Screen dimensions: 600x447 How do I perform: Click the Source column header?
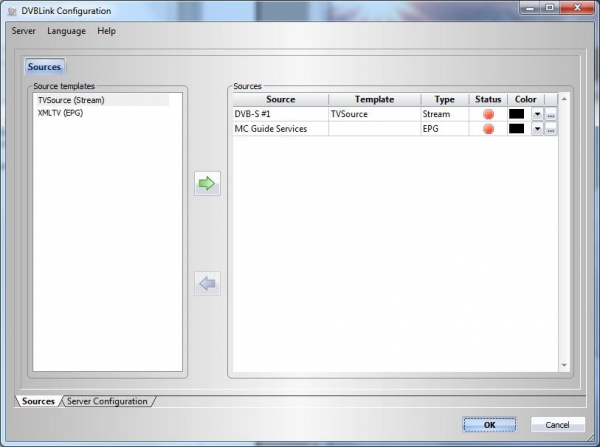pyautogui.click(x=280, y=100)
